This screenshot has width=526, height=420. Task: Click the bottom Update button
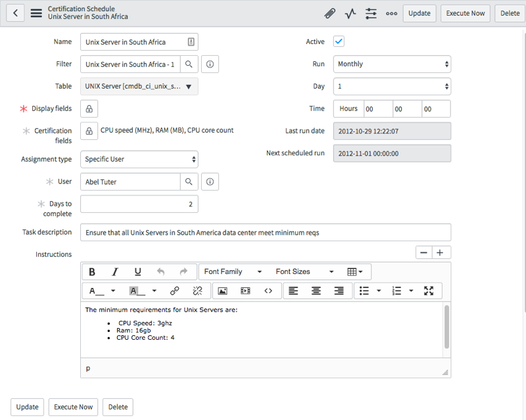[27, 407]
